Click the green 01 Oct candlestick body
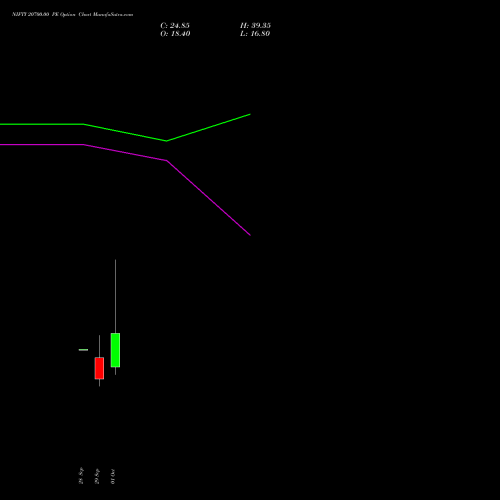This screenshot has height=500, width=500. [x=115, y=350]
